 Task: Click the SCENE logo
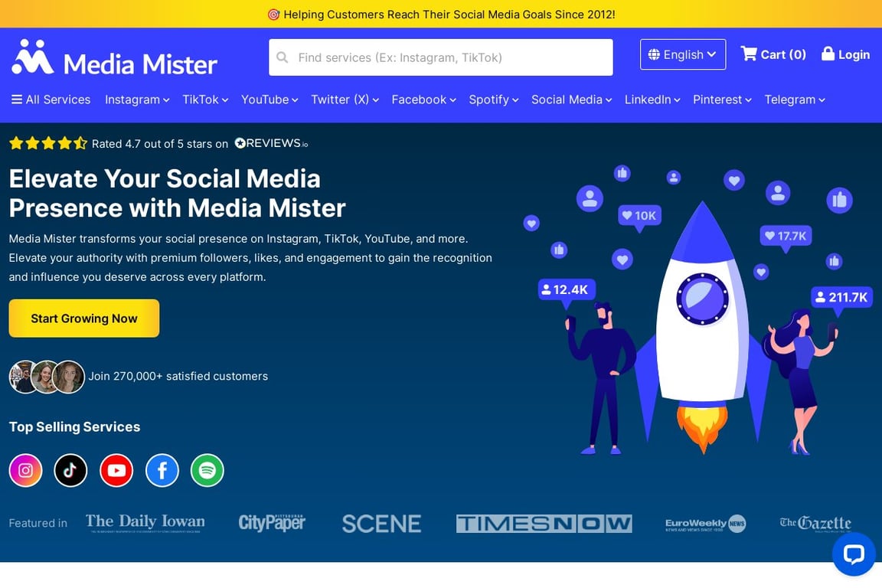[x=381, y=524]
